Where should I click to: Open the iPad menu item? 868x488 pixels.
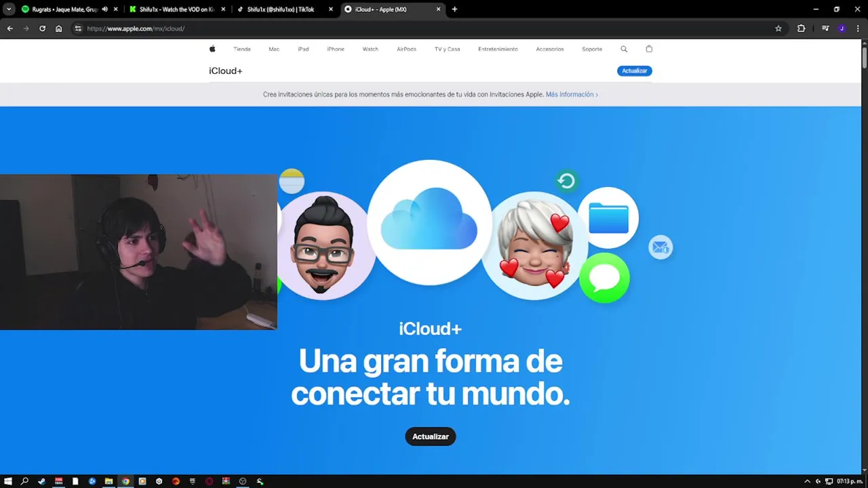coord(303,49)
